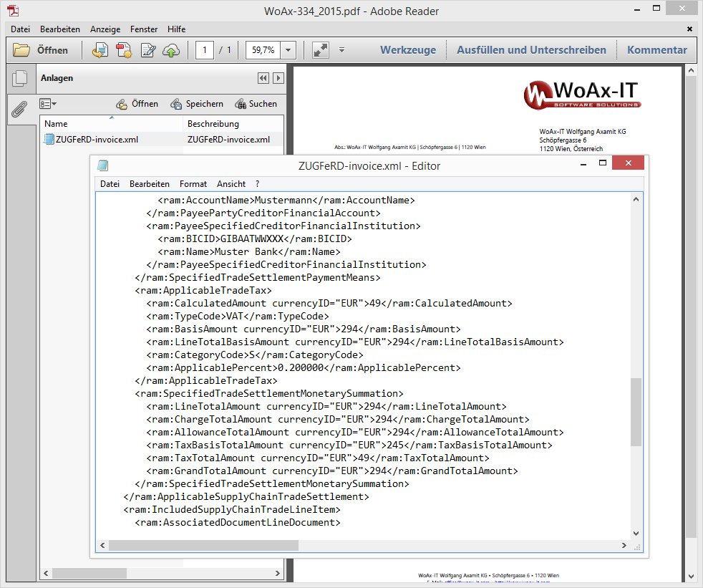Viewport: 703px width, 588px height.
Task: Open the toolbar customize dropdown arrow
Action: (x=341, y=50)
